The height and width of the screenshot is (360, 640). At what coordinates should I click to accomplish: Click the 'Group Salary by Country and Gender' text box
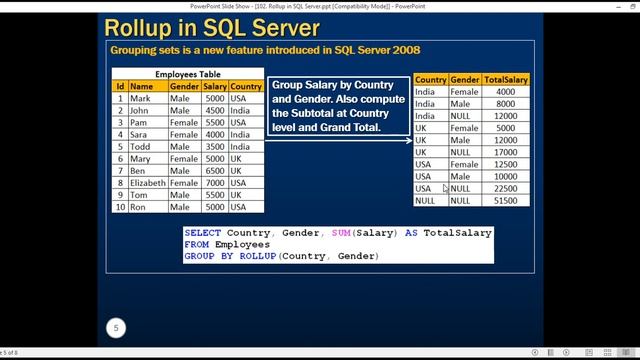click(339, 106)
